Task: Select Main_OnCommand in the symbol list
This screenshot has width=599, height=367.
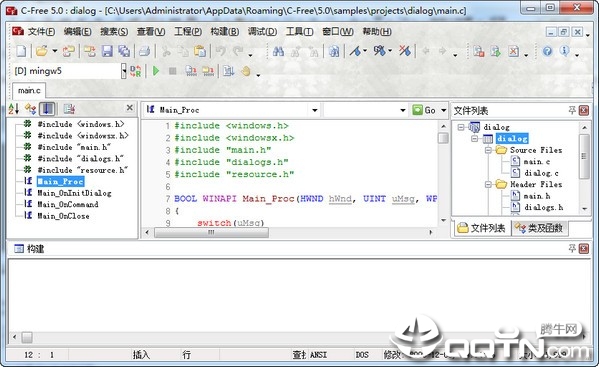Action: [x=67, y=204]
